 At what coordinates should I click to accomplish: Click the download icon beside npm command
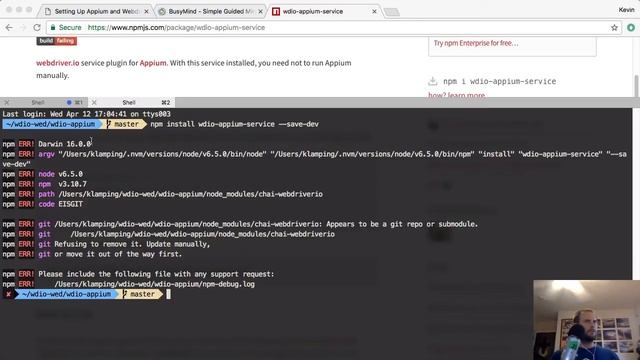point(433,81)
